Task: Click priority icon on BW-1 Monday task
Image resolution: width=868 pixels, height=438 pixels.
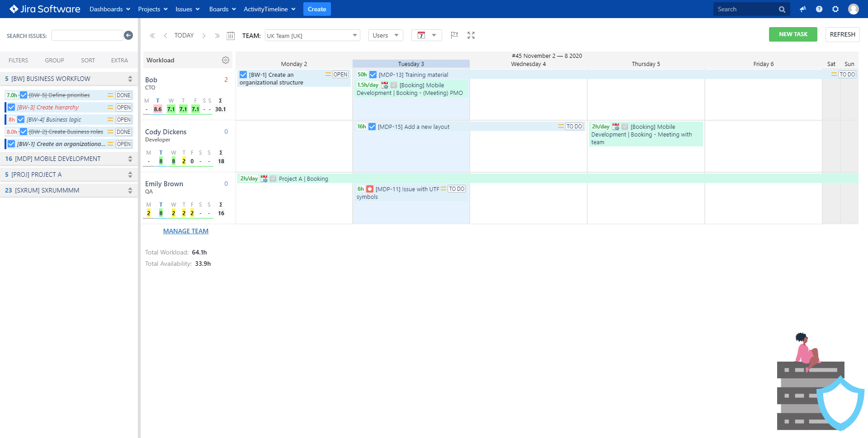Action: click(x=328, y=75)
